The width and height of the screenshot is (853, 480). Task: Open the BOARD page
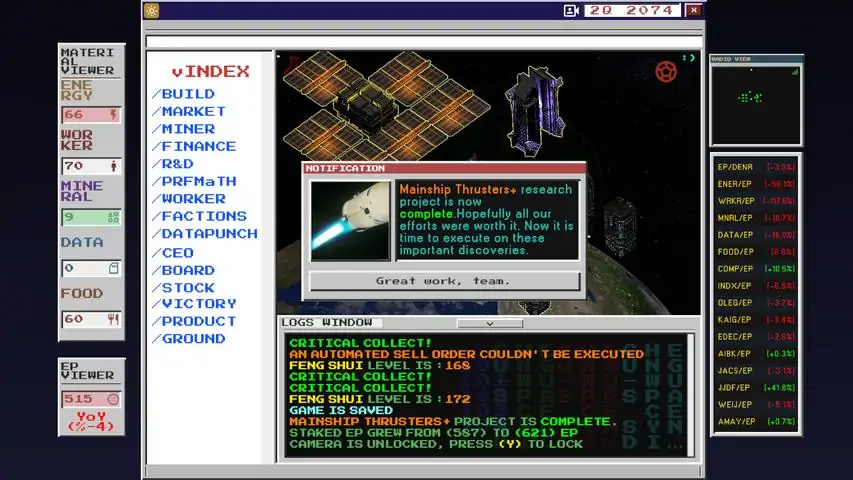coord(183,270)
